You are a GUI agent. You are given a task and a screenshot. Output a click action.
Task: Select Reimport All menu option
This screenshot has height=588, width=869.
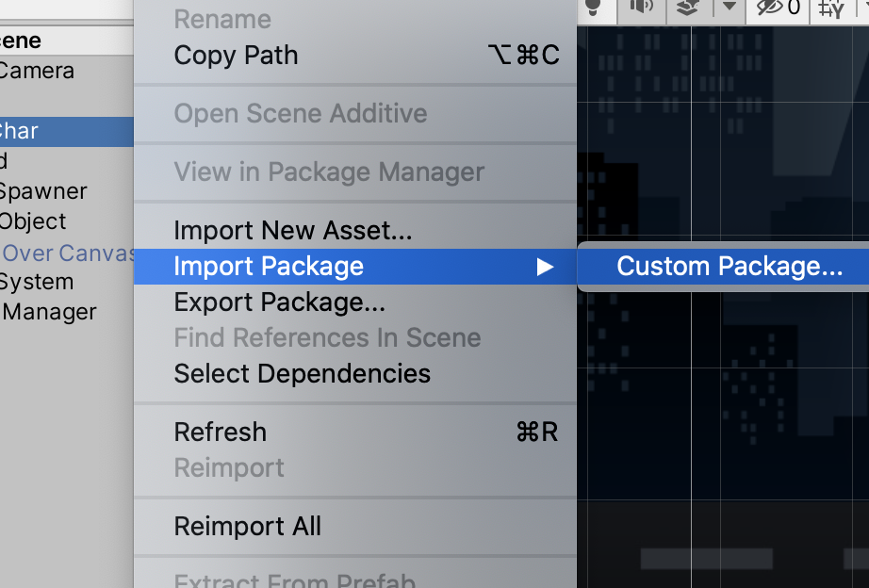(247, 527)
